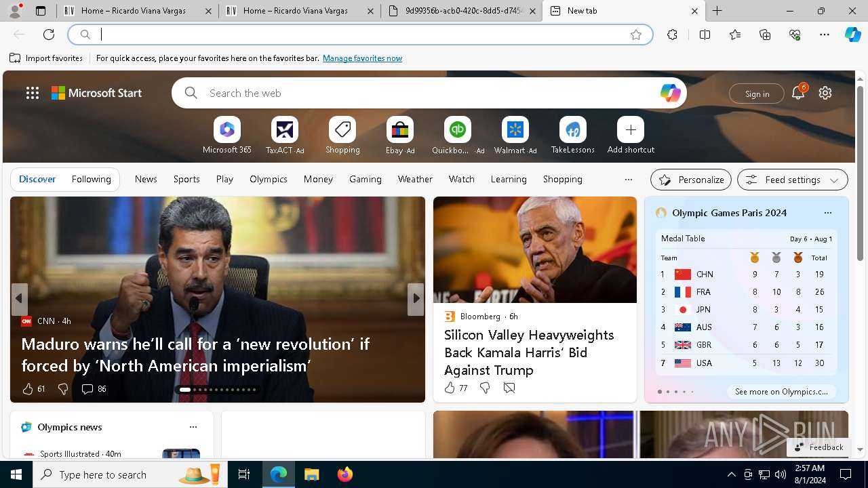This screenshot has width=868, height=488.
Task: Dislike the Maduro article thumbs down
Action: 63,389
